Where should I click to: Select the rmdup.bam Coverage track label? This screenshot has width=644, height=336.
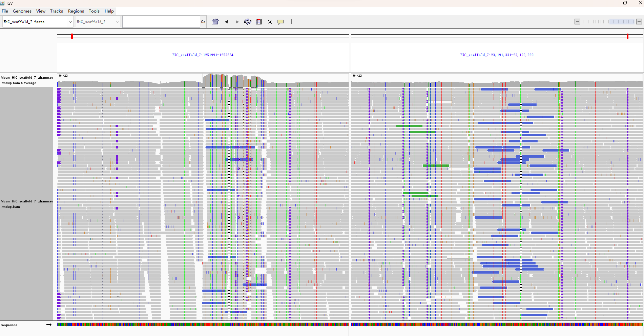[x=27, y=80]
